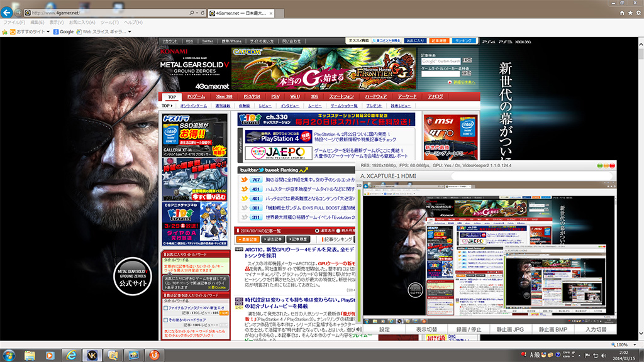The image size is (644, 362).
Task: Open Internet Explorer taskbar icon
Action: (71, 355)
